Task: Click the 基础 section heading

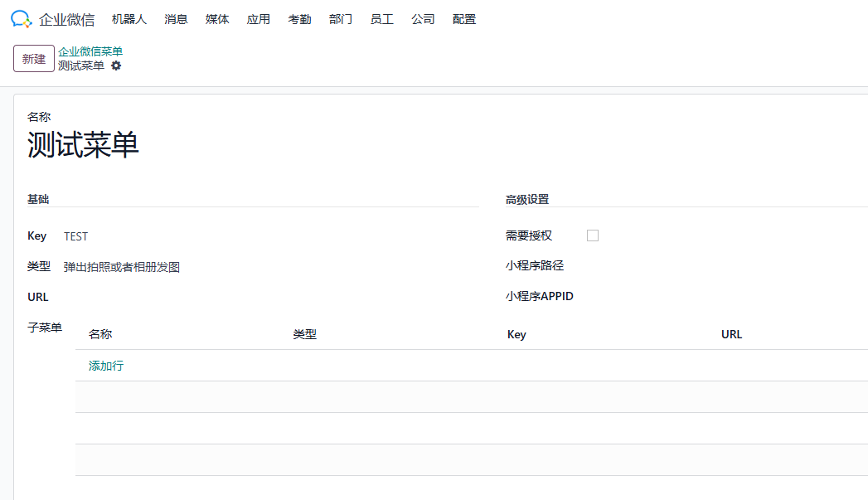Action: pos(38,199)
